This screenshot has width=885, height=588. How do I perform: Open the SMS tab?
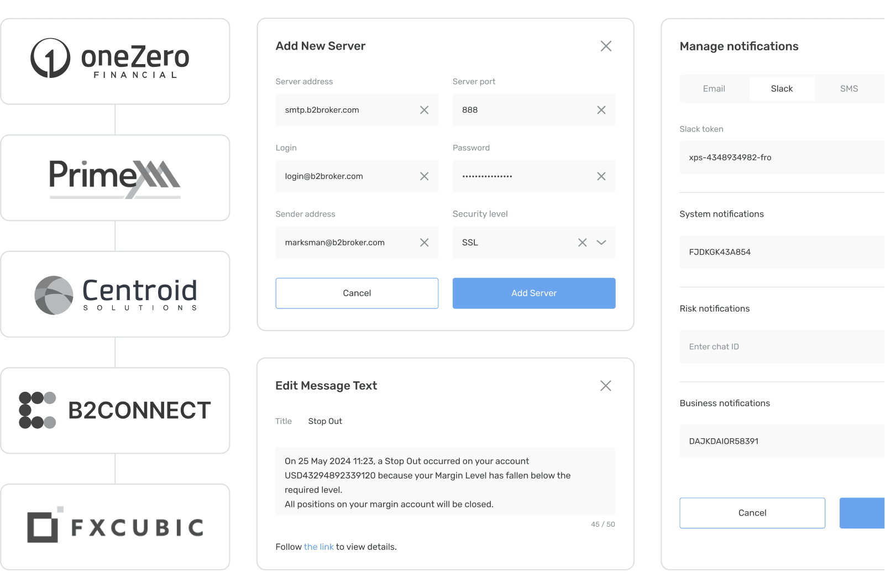pyautogui.click(x=849, y=88)
